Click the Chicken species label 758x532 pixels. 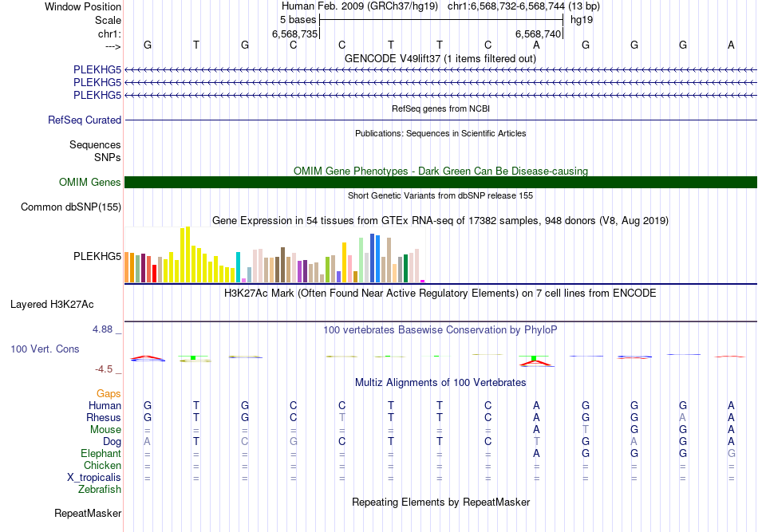pyautogui.click(x=102, y=465)
